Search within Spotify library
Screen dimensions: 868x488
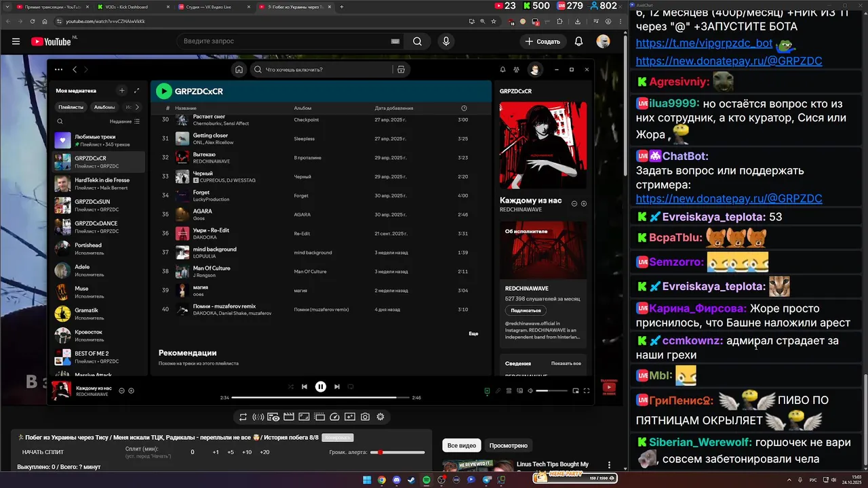[60, 121]
